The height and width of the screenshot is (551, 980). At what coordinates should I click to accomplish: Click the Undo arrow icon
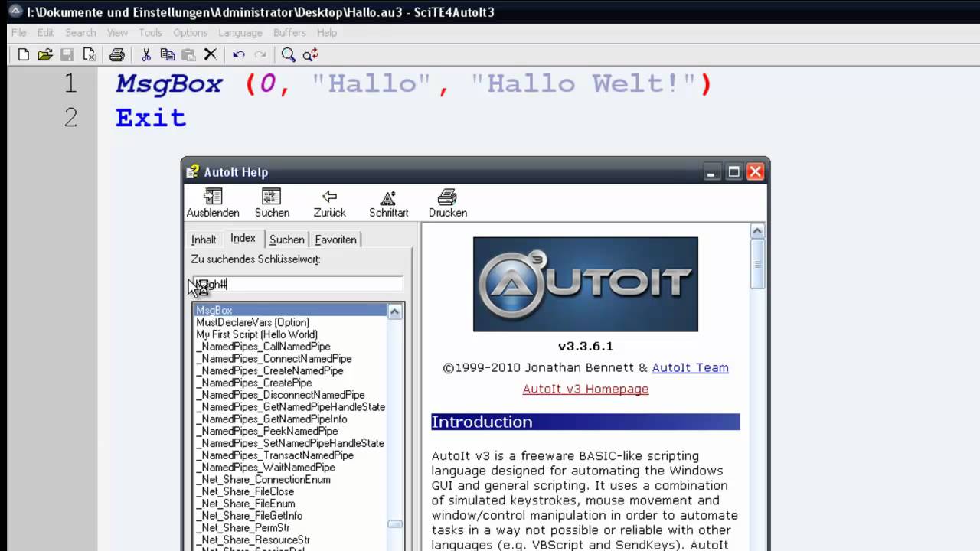click(x=239, y=54)
